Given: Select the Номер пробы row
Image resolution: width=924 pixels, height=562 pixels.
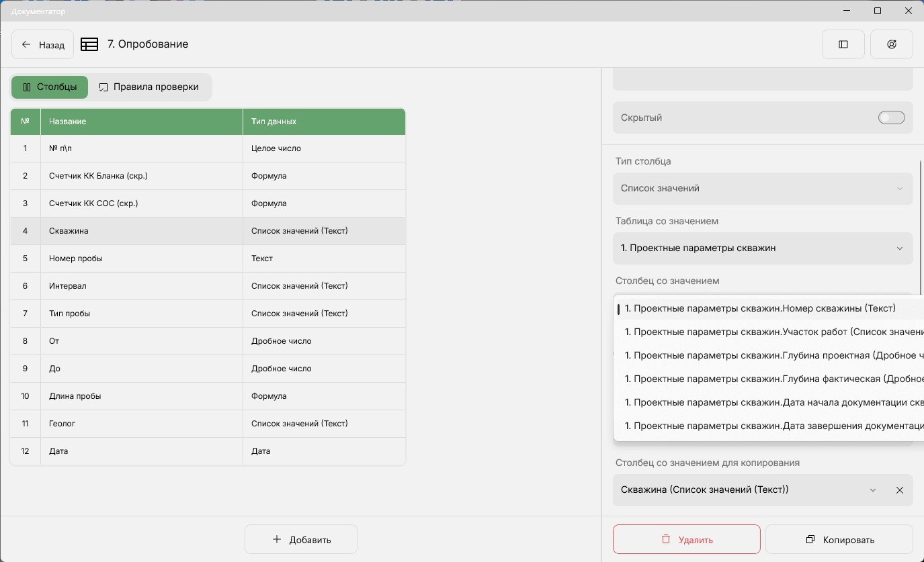Looking at the screenshot, I should tap(208, 259).
